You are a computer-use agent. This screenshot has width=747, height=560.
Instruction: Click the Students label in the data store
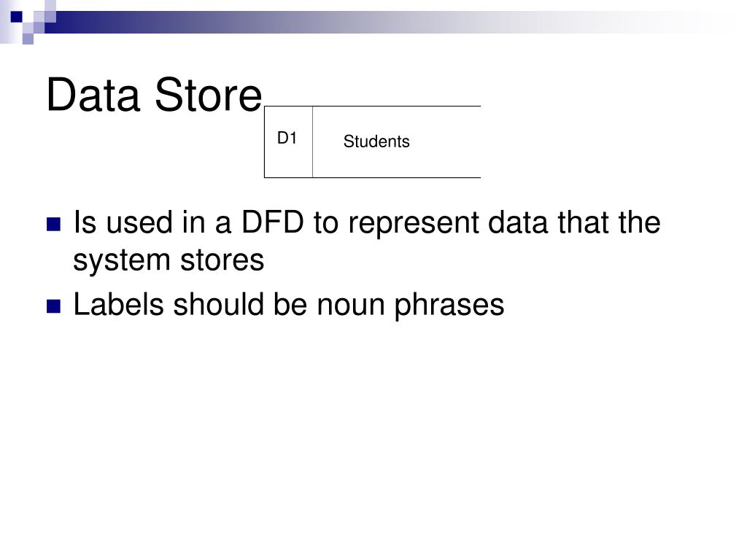tap(376, 141)
